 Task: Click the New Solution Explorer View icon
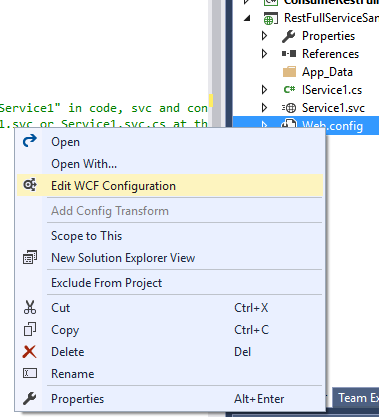tap(30, 257)
